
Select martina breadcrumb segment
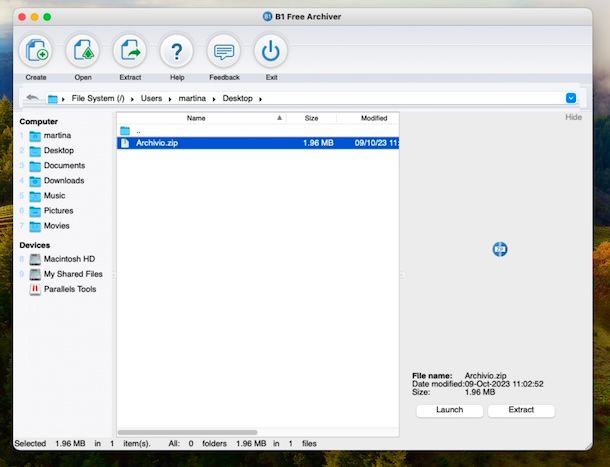(x=192, y=98)
